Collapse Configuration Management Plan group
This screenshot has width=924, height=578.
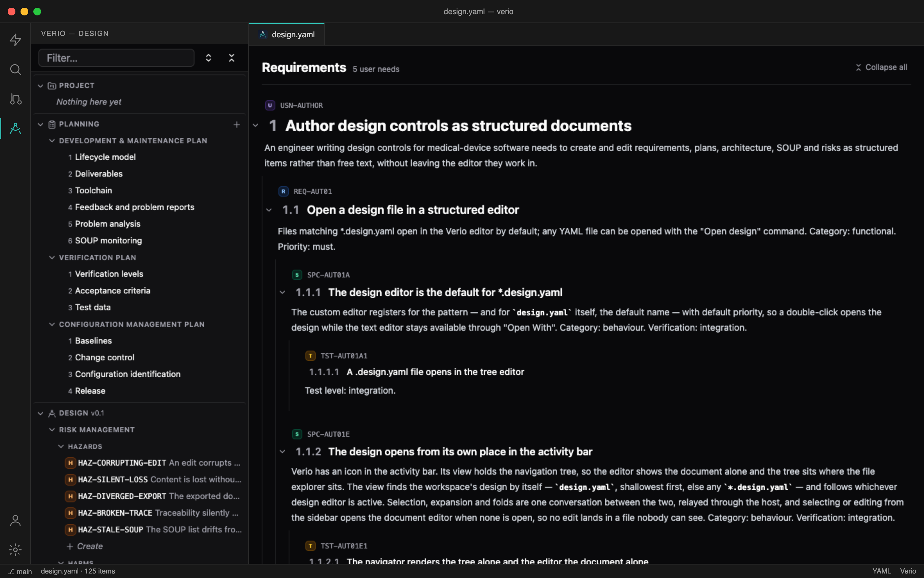[52, 324]
